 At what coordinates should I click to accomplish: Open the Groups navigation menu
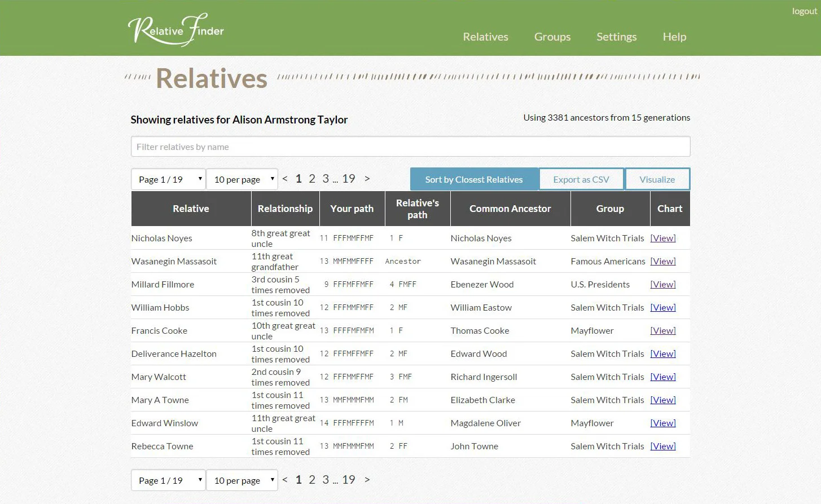552,37
